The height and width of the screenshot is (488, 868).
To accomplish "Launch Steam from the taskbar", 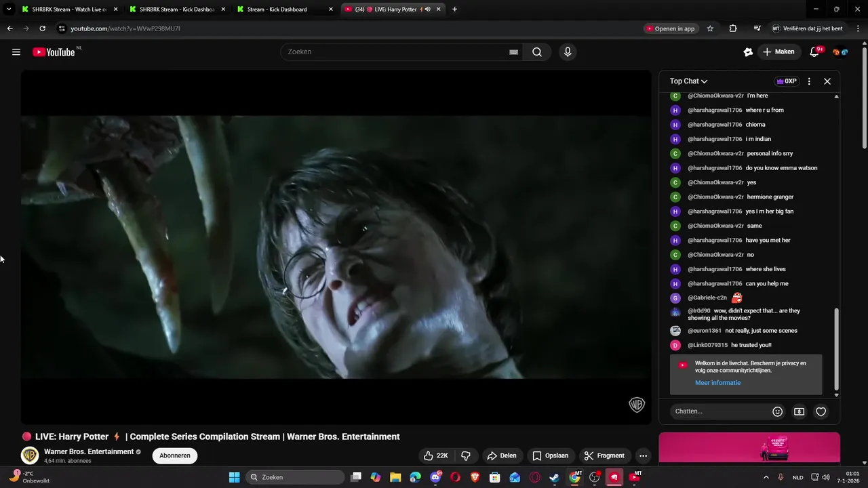I will coord(554,477).
